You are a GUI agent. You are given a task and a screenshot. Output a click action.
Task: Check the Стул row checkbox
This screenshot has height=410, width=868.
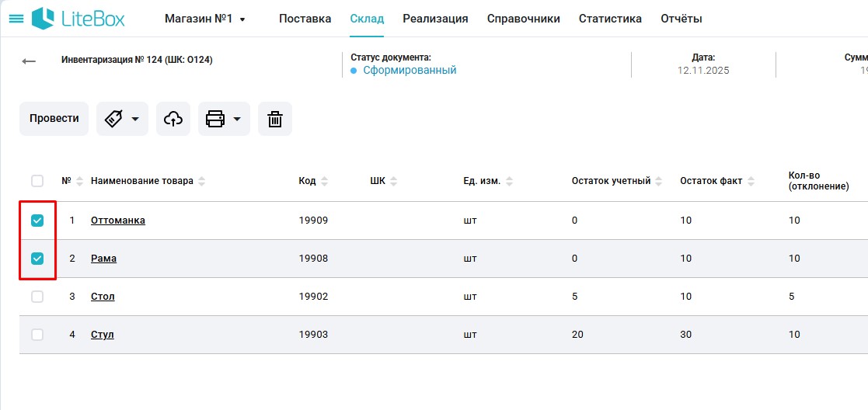(x=37, y=335)
